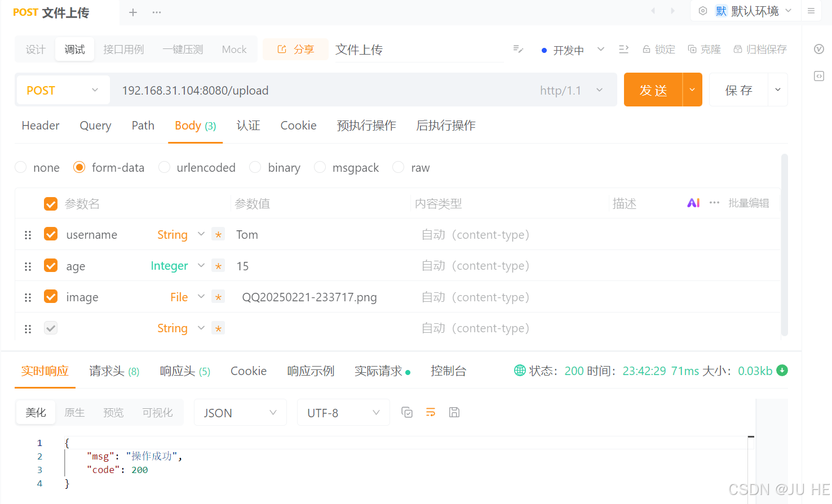The width and height of the screenshot is (832, 504).
Task: Click drag handle of the image row
Action: pos(28,297)
